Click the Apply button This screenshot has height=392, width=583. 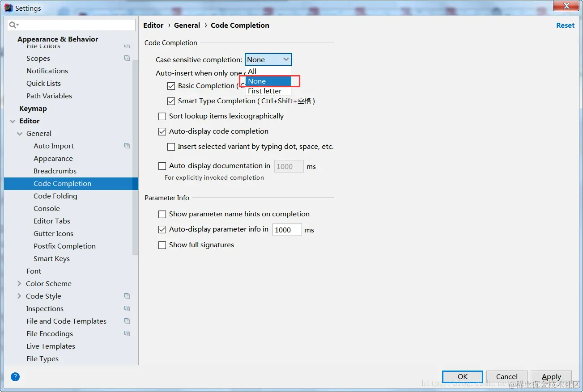(x=551, y=377)
